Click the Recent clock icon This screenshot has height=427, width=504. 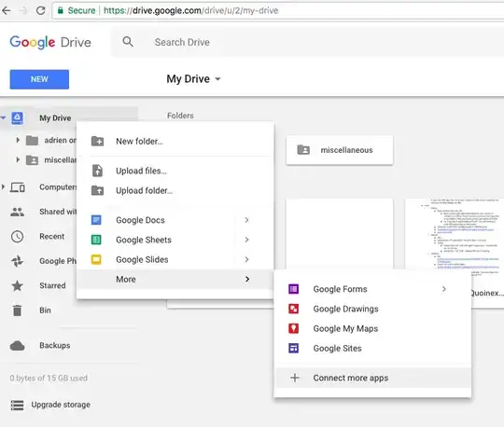18,237
